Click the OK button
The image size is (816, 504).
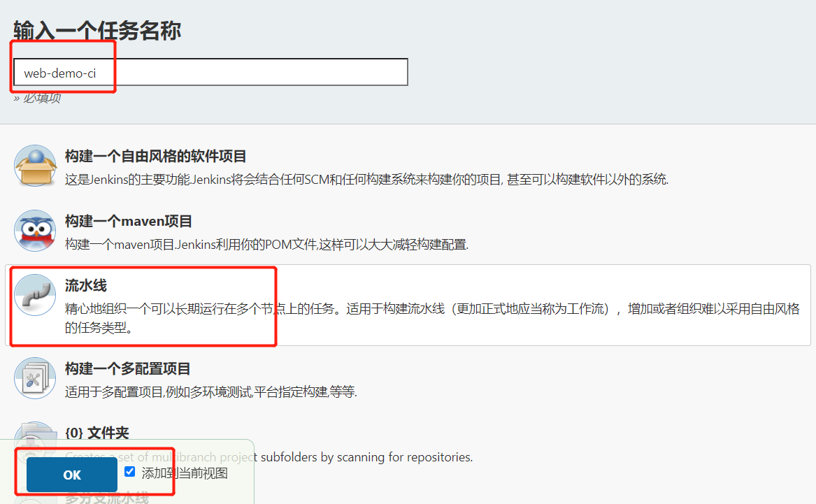[x=72, y=475]
